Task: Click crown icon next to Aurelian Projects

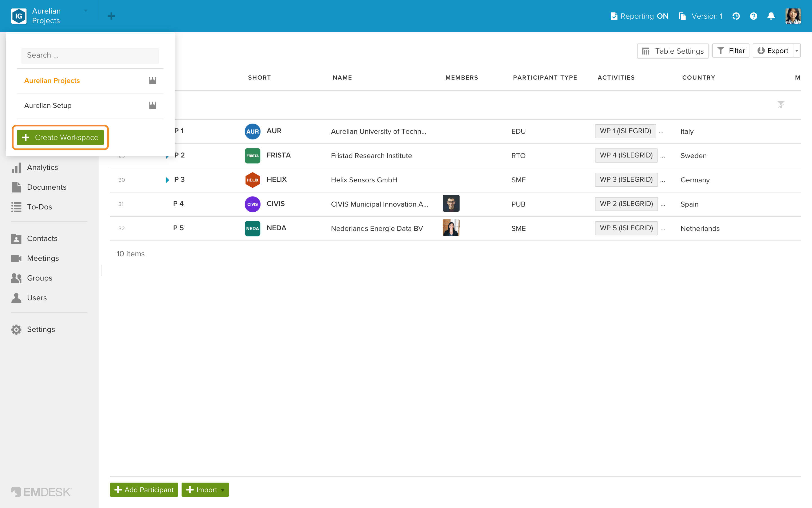Action: pyautogui.click(x=152, y=80)
